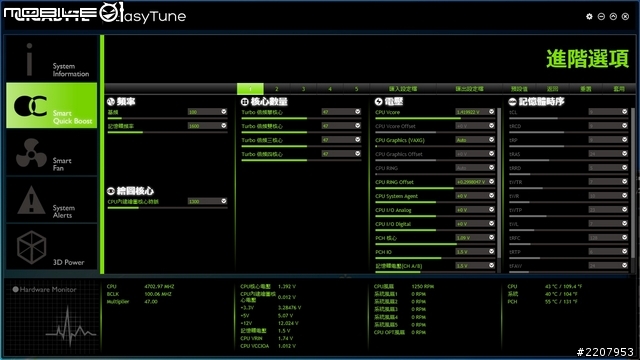Click the 匯出設定檔 export profile button
Viewport: 640px width, 360px height.
[469, 89]
